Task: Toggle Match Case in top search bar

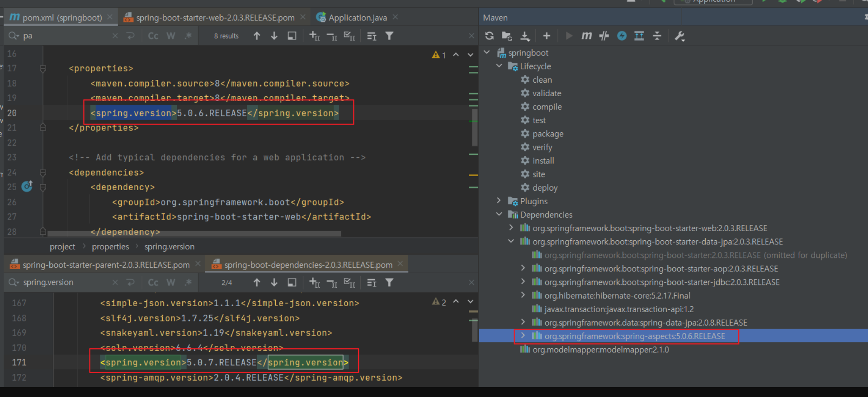Action: 153,36
